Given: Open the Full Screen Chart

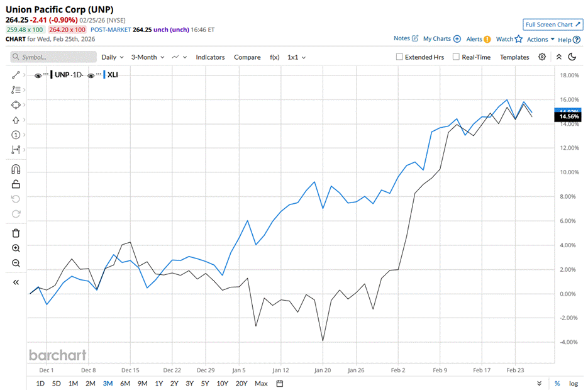Looking at the screenshot, I should coord(553,25).
